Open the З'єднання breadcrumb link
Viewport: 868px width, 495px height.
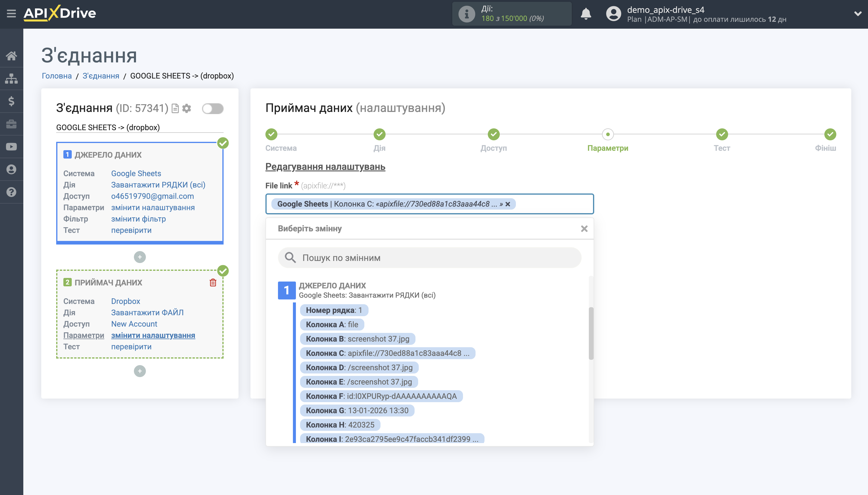point(100,76)
